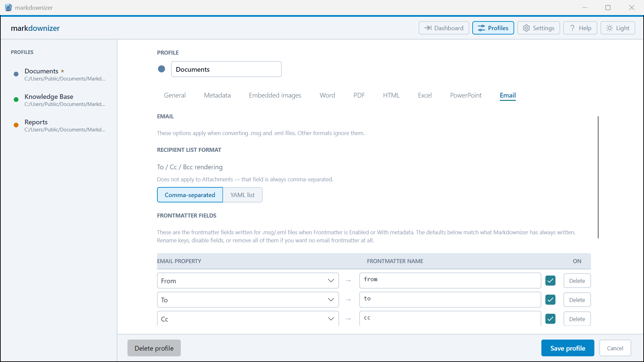Click the frontmatter name field containing from

450,281
